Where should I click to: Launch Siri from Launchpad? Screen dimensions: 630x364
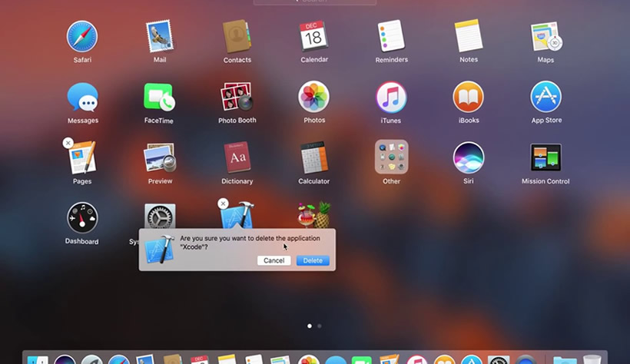click(468, 157)
